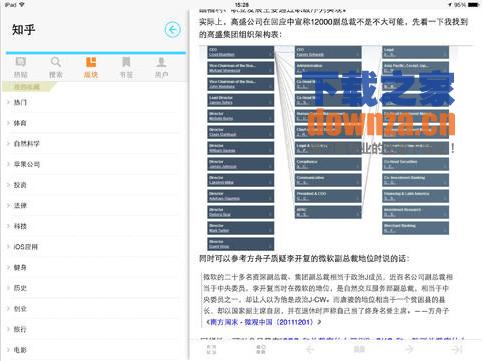Viewport: 483px width, 361px height.
Task: Tap the quoted 方舟子 paragraph block
Action: tap(327, 299)
